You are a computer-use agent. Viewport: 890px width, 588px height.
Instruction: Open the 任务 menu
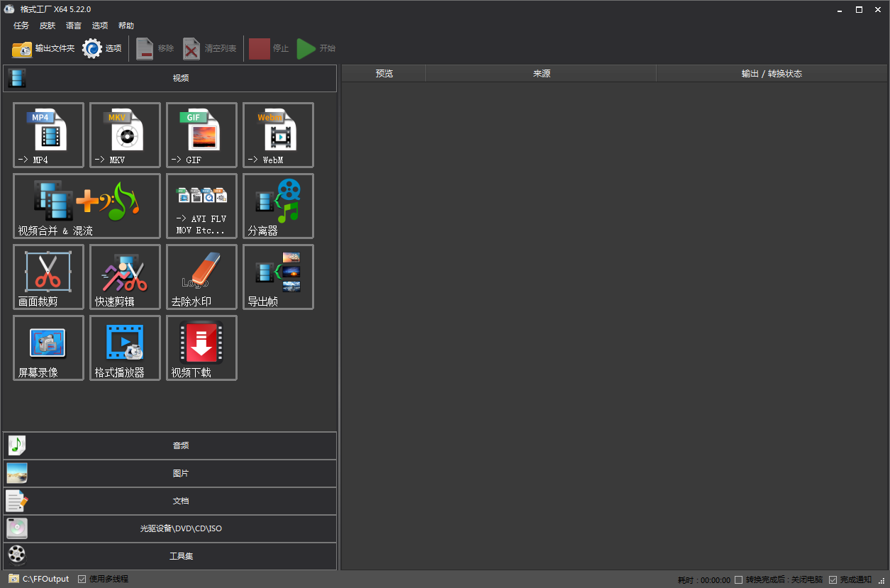tap(21, 26)
